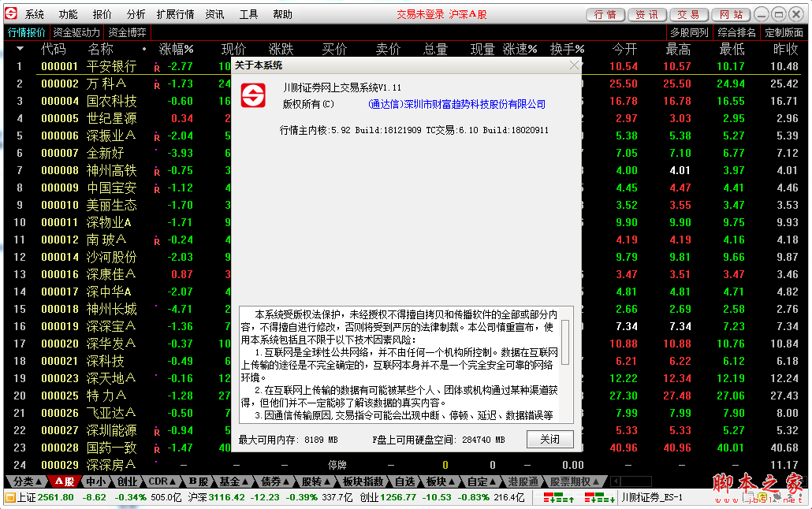
Task: Expand the CDR bottom tab menu
Action: 162,481
